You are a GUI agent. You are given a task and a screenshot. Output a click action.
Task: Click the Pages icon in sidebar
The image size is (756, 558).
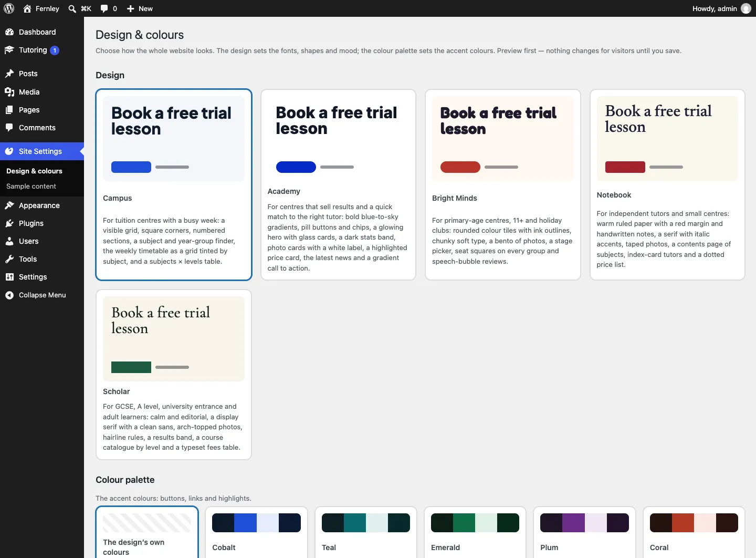tap(9, 110)
